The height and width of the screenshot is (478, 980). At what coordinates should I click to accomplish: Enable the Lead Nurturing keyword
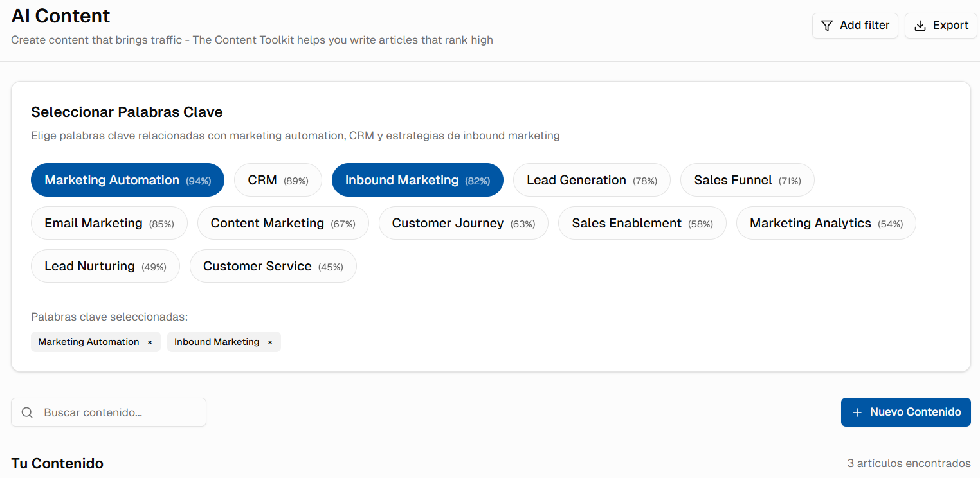pos(105,267)
